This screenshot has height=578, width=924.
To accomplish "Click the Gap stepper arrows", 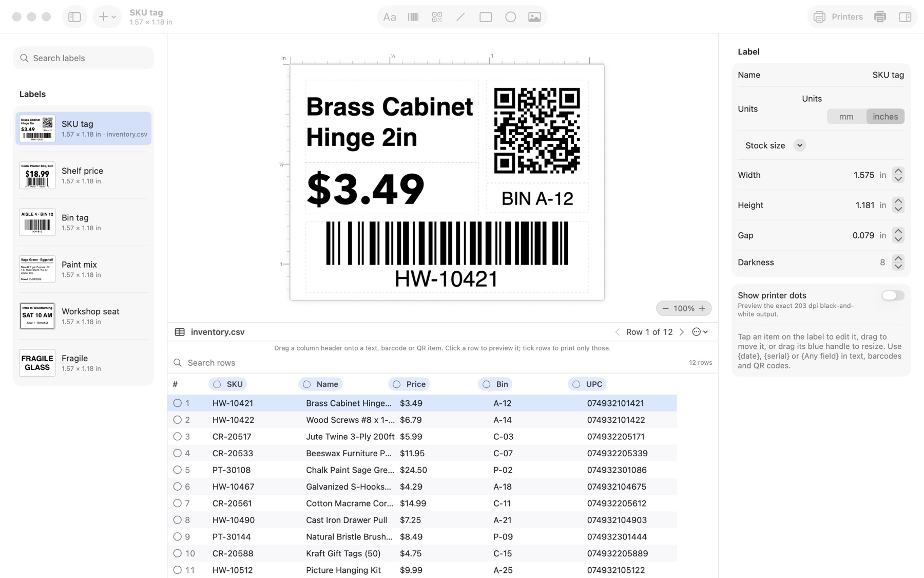I will (898, 235).
